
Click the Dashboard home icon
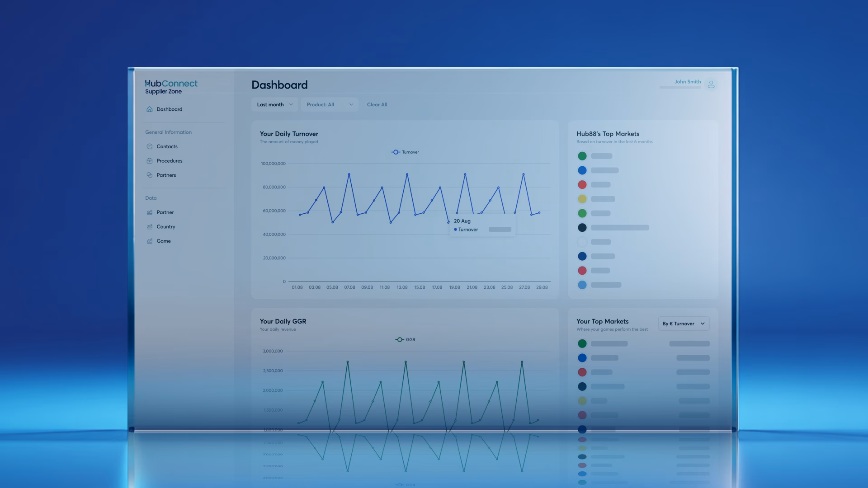coord(150,109)
